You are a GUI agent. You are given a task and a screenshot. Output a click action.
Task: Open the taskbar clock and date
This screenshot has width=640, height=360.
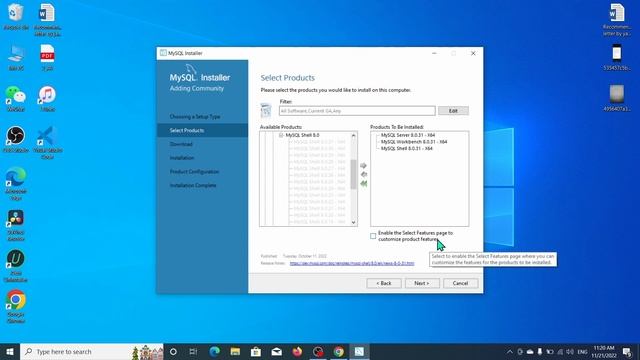pyautogui.click(x=604, y=351)
